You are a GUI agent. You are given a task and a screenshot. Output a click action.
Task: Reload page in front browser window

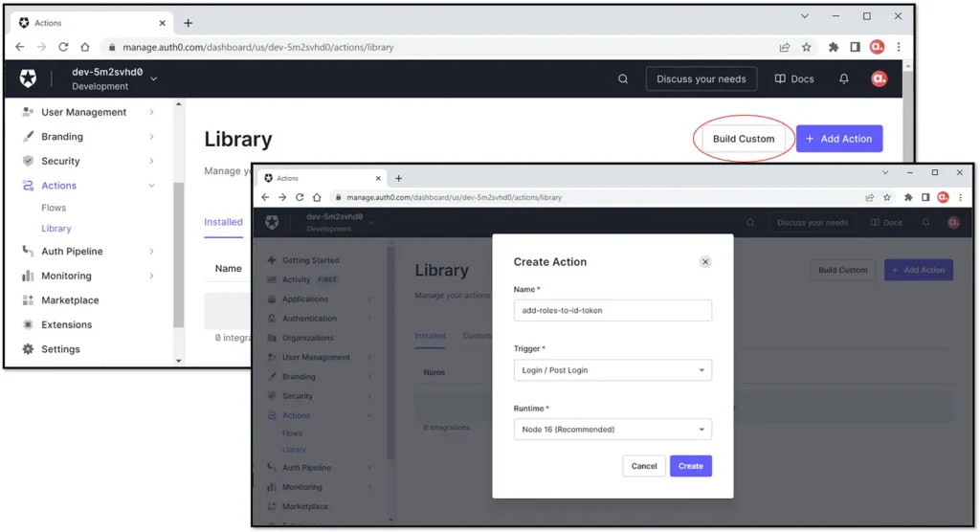[x=300, y=197]
